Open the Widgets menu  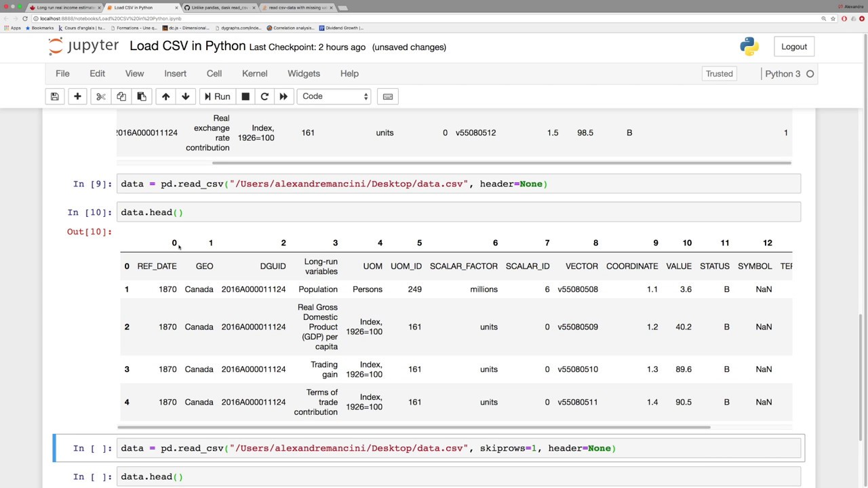click(304, 73)
